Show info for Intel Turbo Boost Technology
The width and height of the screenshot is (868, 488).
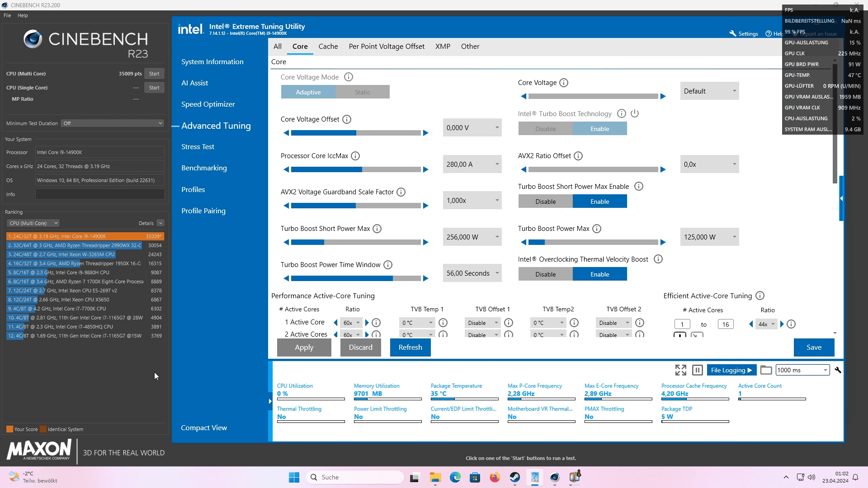(622, 113)
